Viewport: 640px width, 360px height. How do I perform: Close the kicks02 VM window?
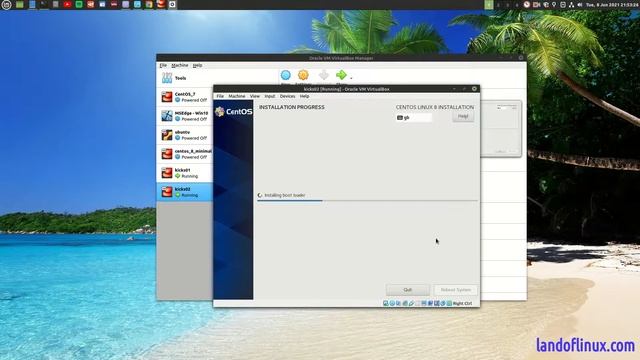point(474,89)
